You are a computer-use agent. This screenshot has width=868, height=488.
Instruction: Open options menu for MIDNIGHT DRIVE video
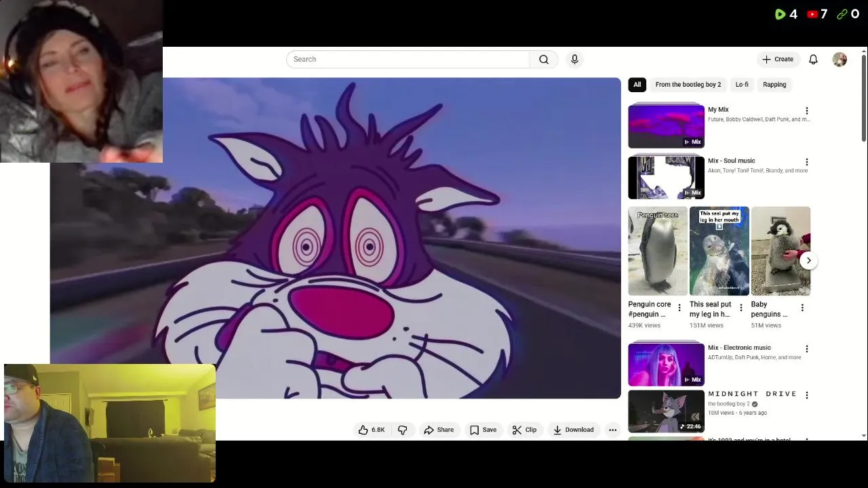coord(806,394)
